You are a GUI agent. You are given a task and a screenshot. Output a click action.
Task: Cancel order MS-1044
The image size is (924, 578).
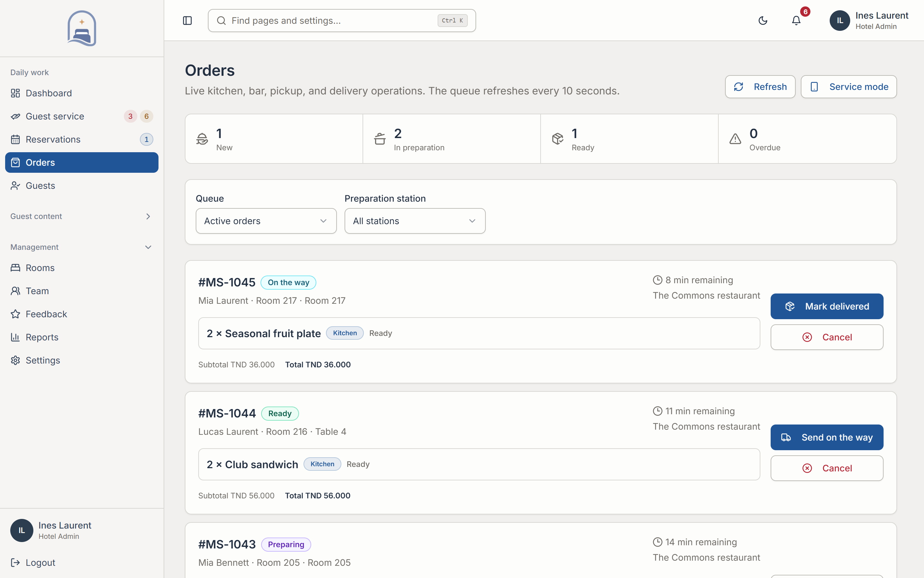tap(827, 468)
